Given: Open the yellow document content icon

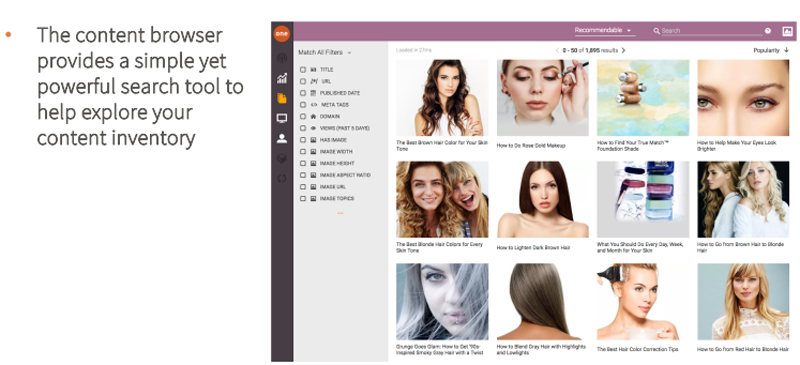Looking at the screenshot, I should point(282,98).
